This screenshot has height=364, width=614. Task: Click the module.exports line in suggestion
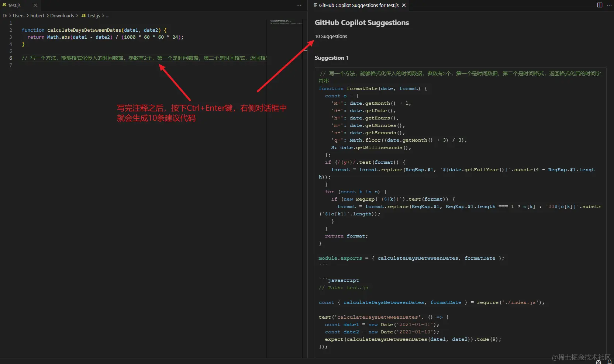pos(411,258)
